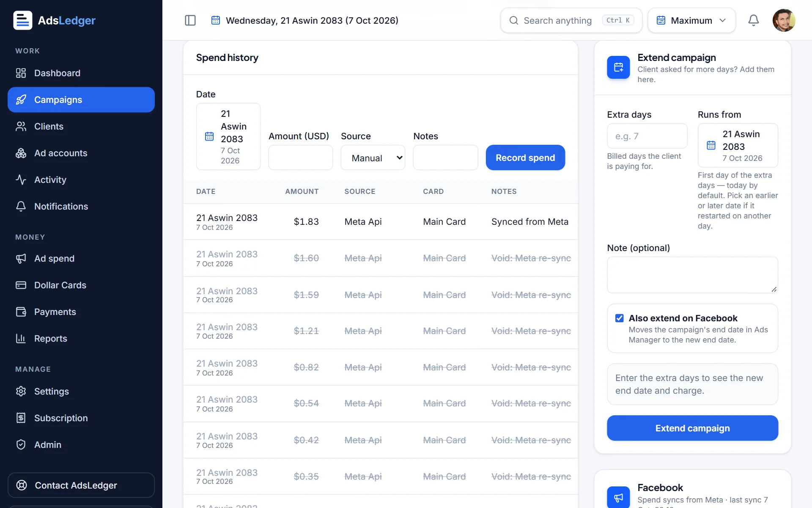812x508 pixels.
Task: Go to Clients page
Action: [81, 126]
